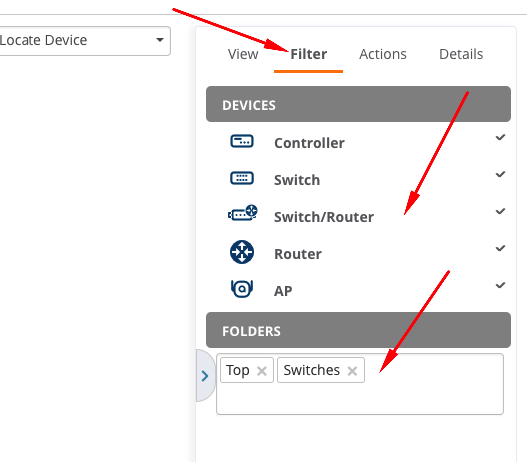Toggle the Switch/Router filter checkmark
The image size is (527, 462).
click(500, 211)
